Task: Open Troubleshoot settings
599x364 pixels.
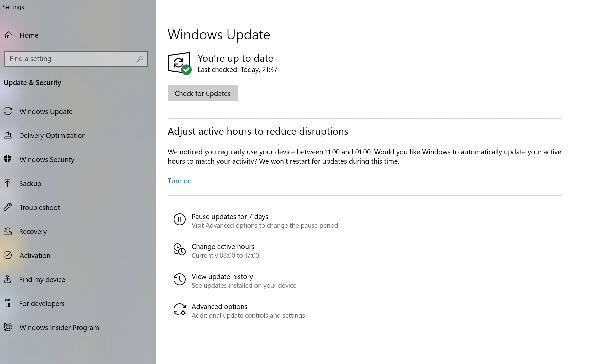Action: click(x=40, y=207)
